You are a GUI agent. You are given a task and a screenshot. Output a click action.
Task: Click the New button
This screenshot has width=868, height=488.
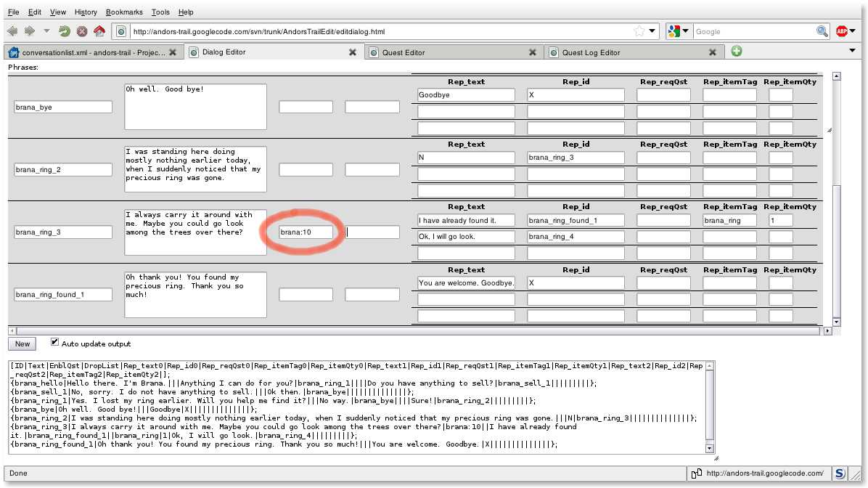pos(22,343)
